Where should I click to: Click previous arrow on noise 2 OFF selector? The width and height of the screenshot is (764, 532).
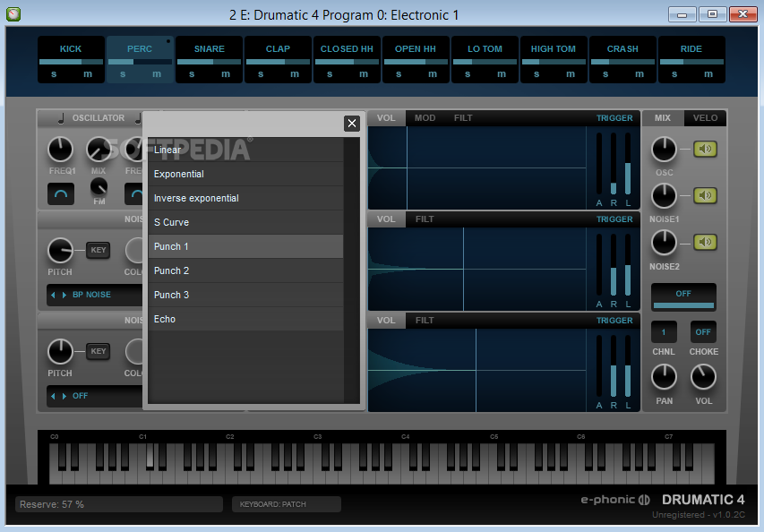[x=53, y=396]
